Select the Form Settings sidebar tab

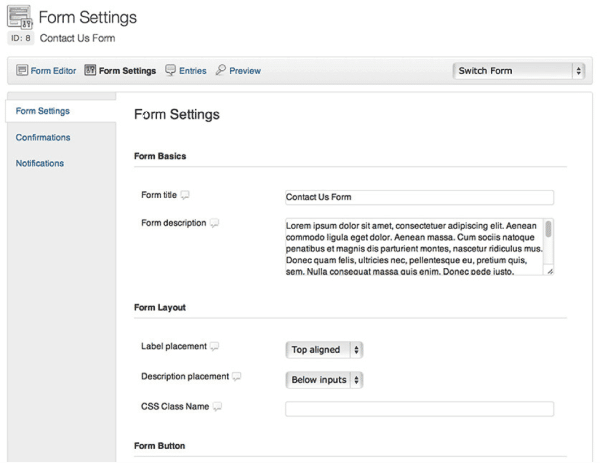(x=43, y=111)
